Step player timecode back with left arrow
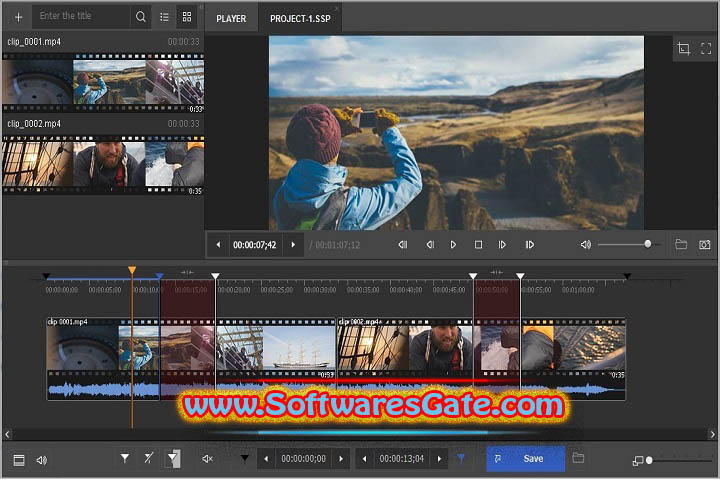Screen dimensions: 720x480 tap(218, 245)
